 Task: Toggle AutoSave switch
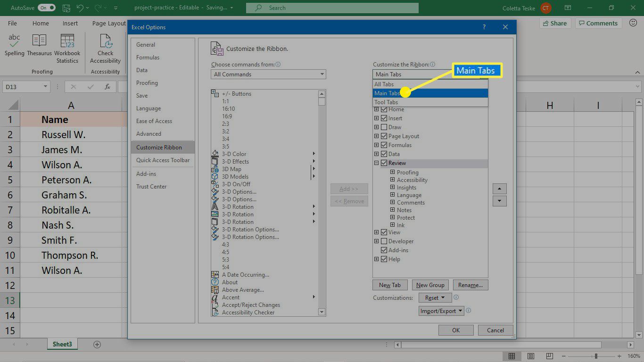click(x=46, y=8)
